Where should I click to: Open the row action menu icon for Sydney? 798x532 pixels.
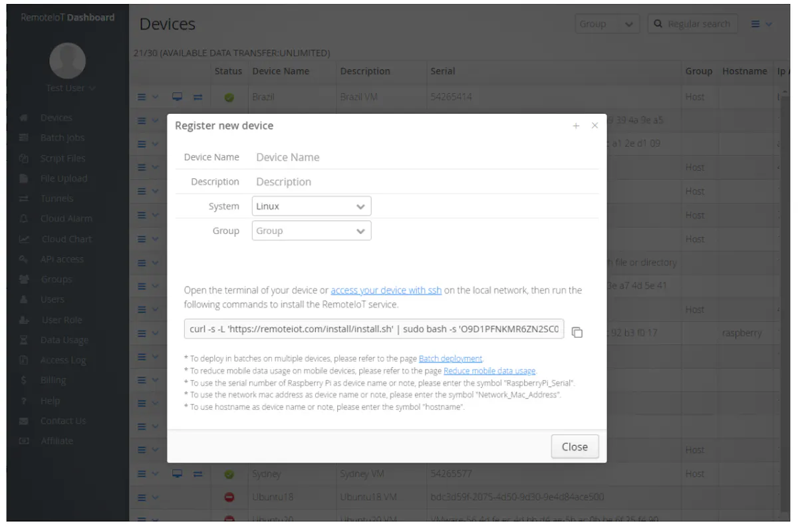pos(142,473)
